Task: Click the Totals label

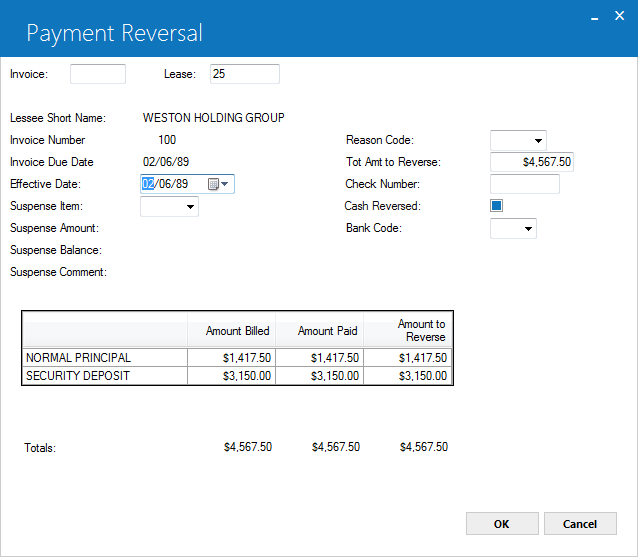Action: 40,448
